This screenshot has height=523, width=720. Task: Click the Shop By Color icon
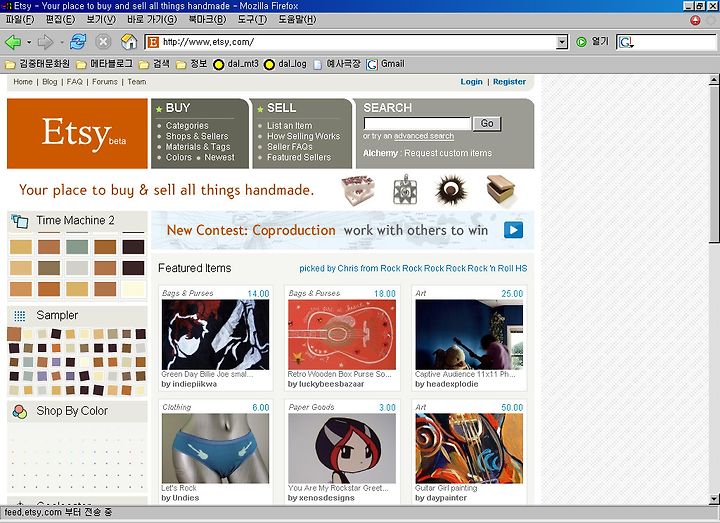[20, 411]
